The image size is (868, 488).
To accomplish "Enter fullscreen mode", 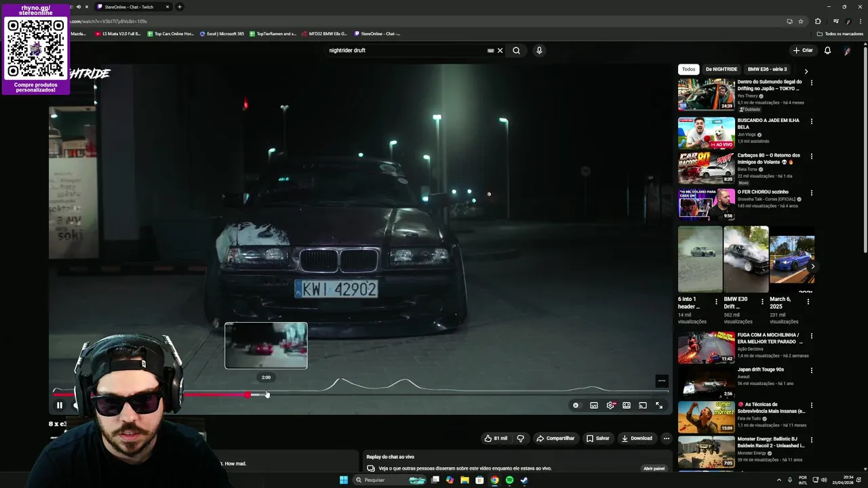I will tap(659, 405).
